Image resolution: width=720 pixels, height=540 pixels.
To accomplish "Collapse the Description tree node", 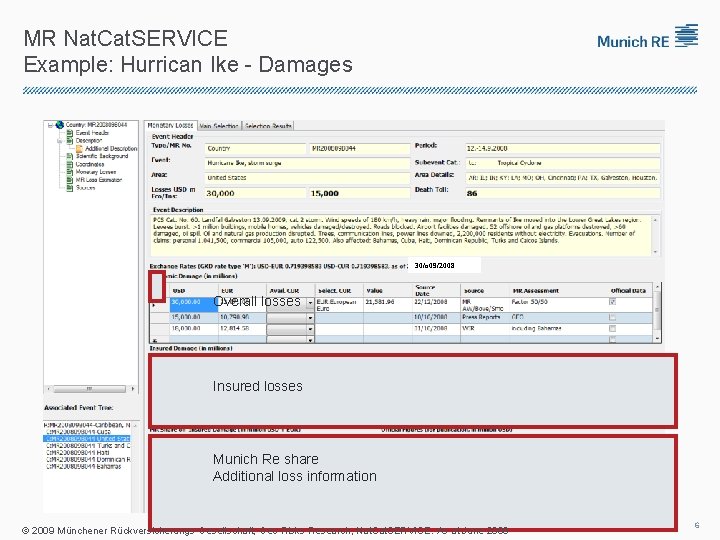I will coord(60,141).
